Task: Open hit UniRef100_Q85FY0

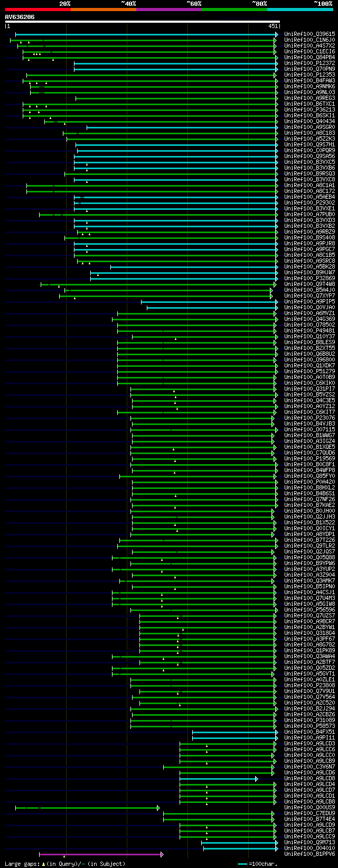Action: click(309, 476)
